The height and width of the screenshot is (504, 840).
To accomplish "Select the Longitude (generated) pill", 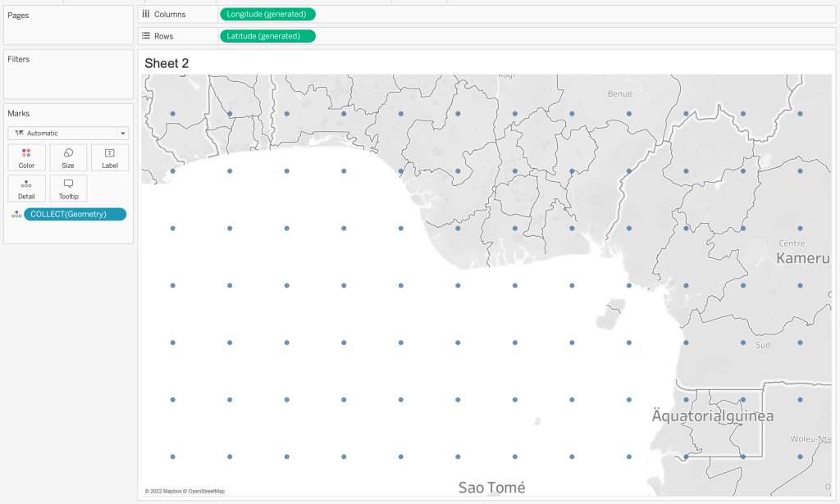I will (267, 14).
